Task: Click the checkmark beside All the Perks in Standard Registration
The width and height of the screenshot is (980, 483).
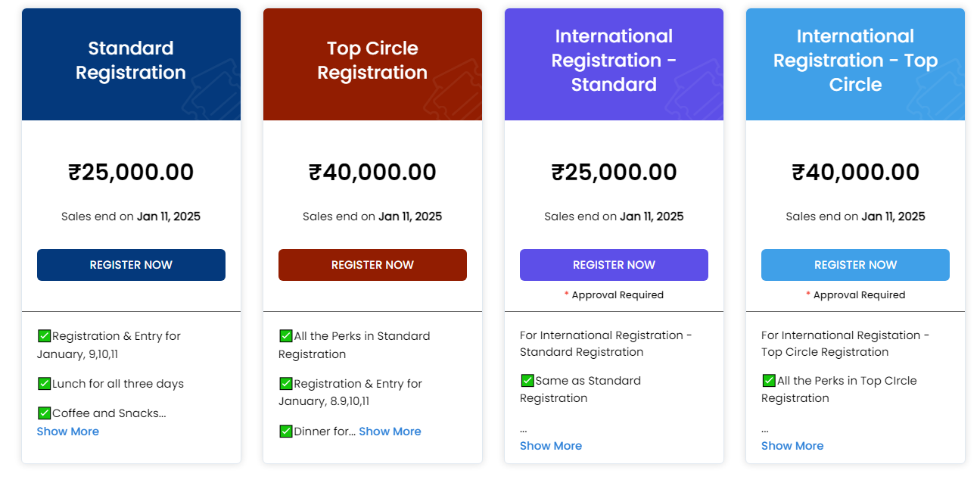Action: click(x=285, y=335)
